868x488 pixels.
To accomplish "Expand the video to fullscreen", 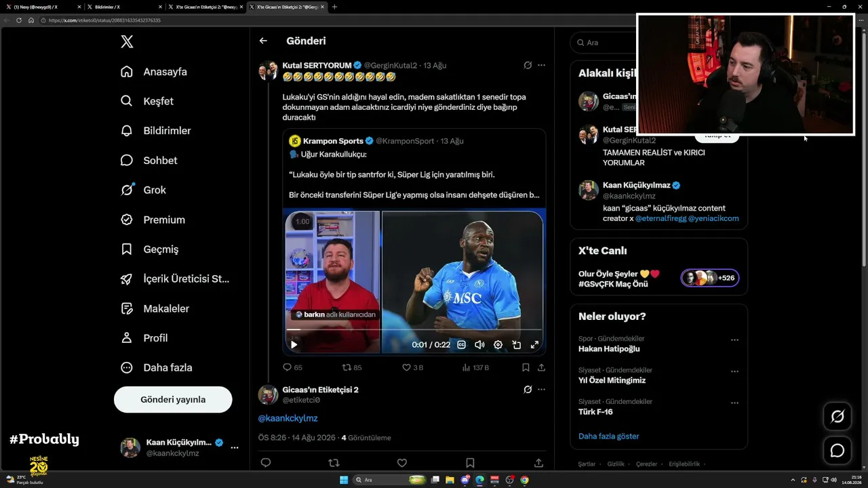I will 534,344.
